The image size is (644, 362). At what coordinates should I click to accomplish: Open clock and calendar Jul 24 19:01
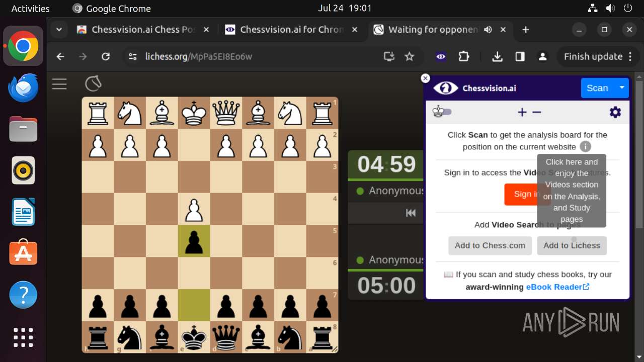tap(345, 8)
